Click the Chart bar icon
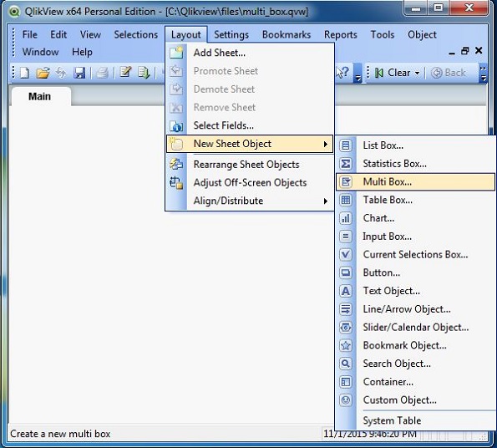 click(x=346, y=218)
